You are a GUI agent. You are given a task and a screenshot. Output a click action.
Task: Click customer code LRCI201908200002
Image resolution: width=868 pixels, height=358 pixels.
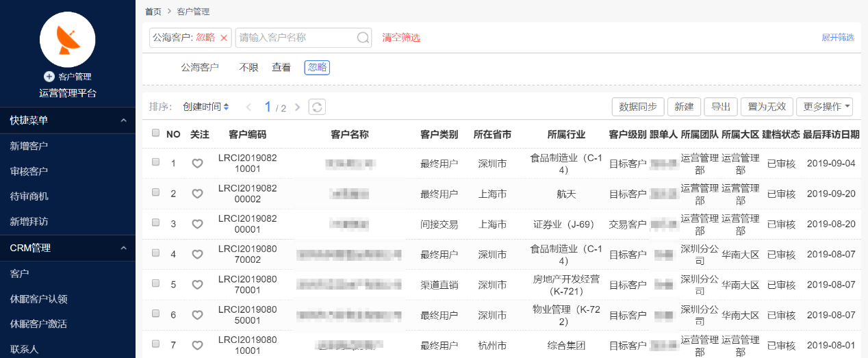click(x=248, y=193)
